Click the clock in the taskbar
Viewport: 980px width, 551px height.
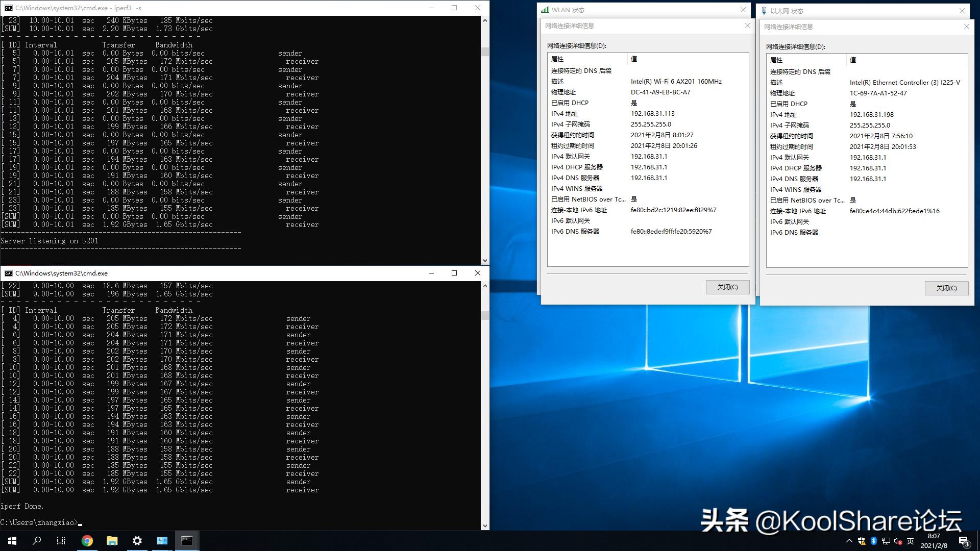(934, 540)
